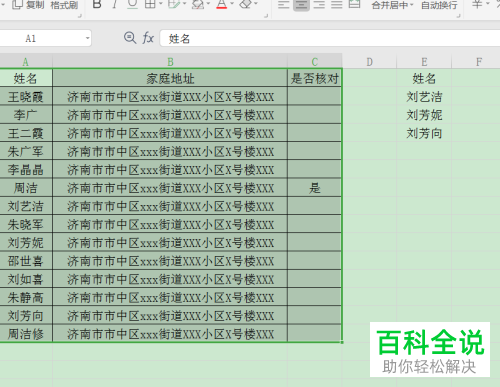Select column C header
The image size is (500, 387).
(x=315, y=62)
